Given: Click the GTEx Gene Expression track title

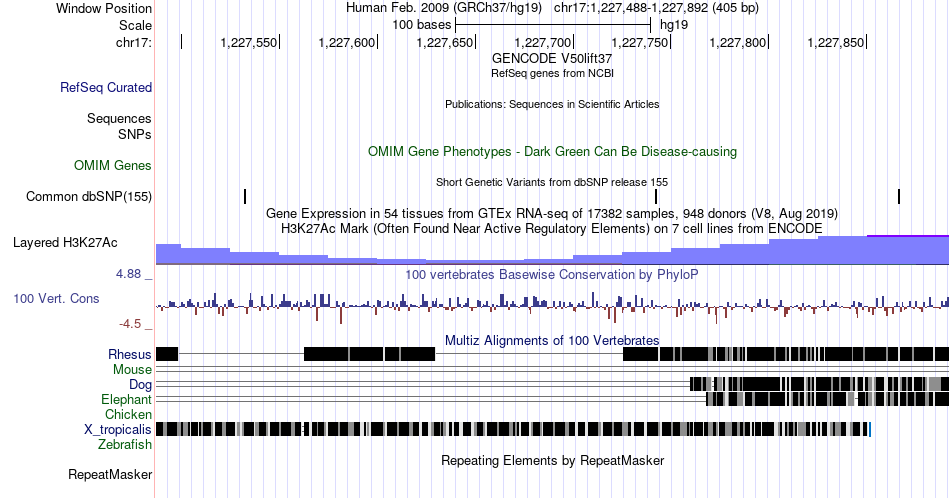Looking at the screenshot, I should click(552, 213).
